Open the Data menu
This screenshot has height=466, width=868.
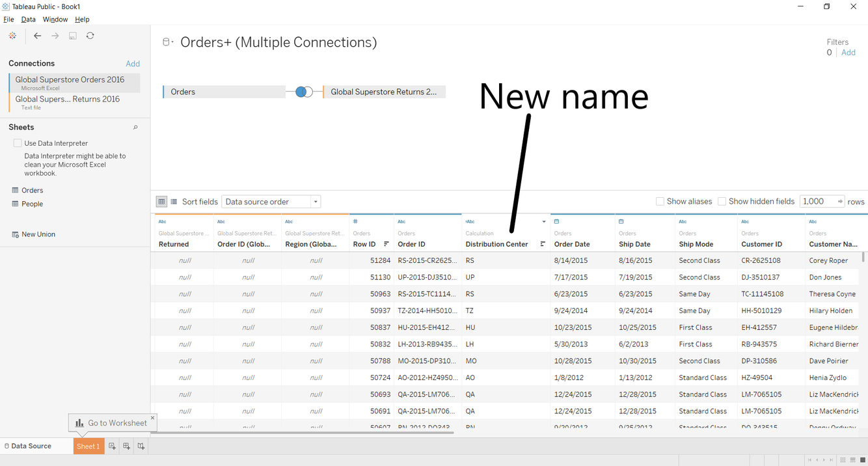(28, 20)
